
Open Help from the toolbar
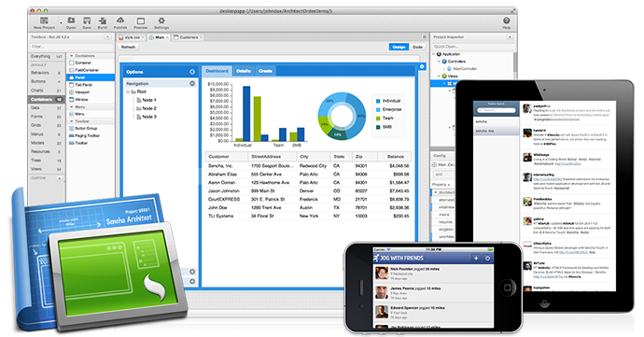click(507, 21)
